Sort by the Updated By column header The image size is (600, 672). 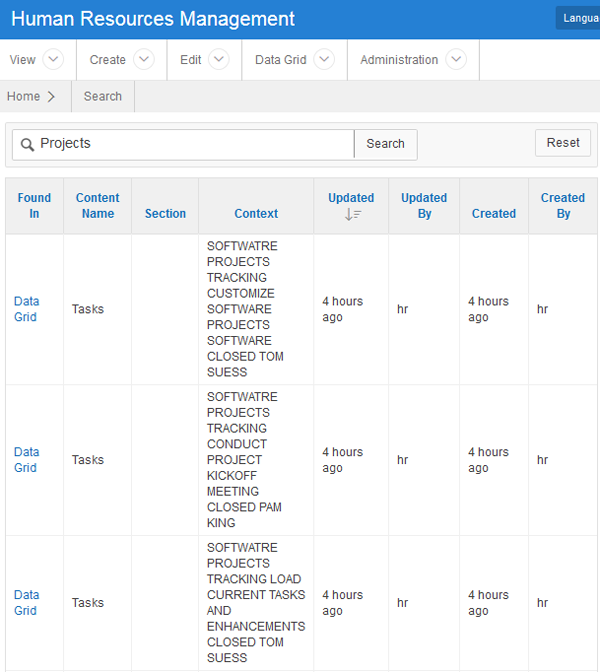click(424, 206)
